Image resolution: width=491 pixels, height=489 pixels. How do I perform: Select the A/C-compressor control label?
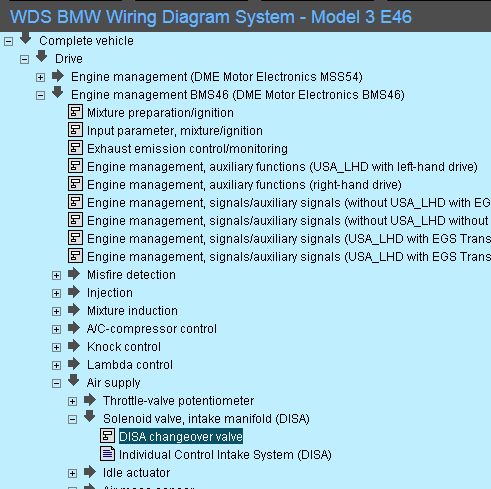click(152, 329)
